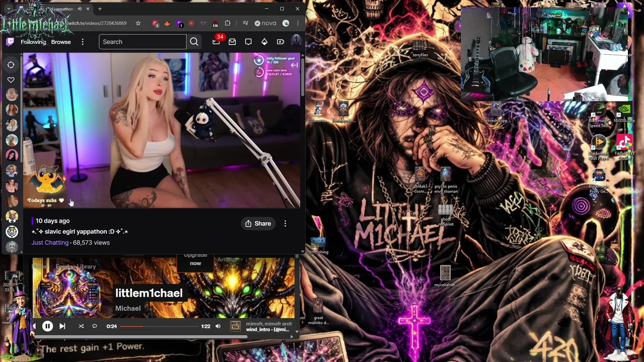The image size is (644, 362).
Task: Open Twitch notifications with 34 badge
Action: [216, 42]
